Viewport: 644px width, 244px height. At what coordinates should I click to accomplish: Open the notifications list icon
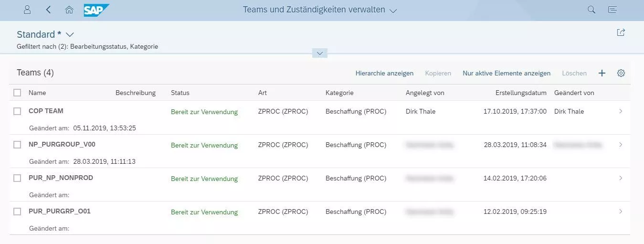[x=612, y=10]
